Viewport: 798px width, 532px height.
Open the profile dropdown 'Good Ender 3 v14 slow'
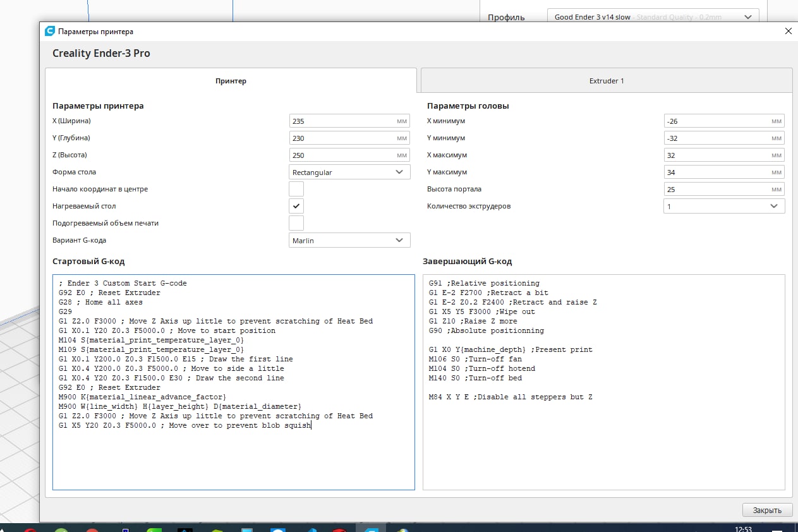click(x=653, y=17)
